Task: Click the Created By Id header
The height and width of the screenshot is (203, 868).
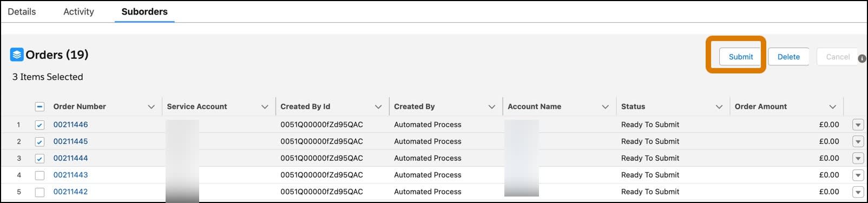Action: 305,107
